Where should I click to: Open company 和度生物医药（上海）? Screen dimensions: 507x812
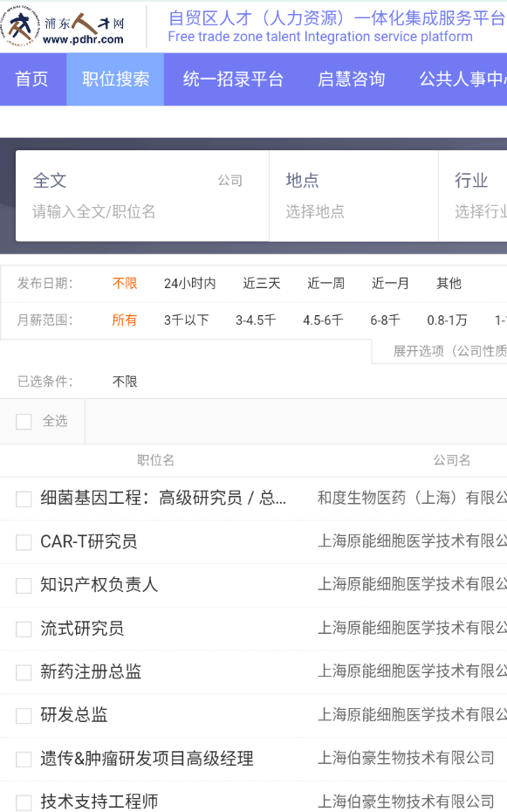click(x=412, y=499)
